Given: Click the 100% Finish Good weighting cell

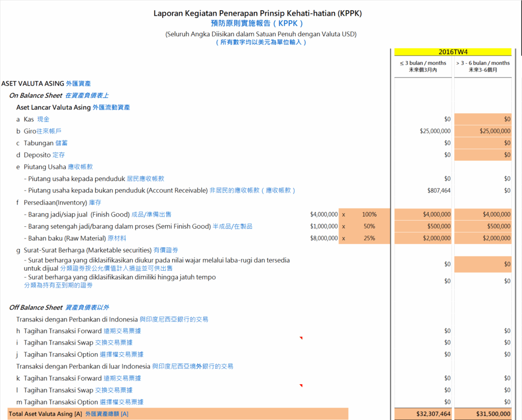Looking at the screenshot, I should (369, 215).
